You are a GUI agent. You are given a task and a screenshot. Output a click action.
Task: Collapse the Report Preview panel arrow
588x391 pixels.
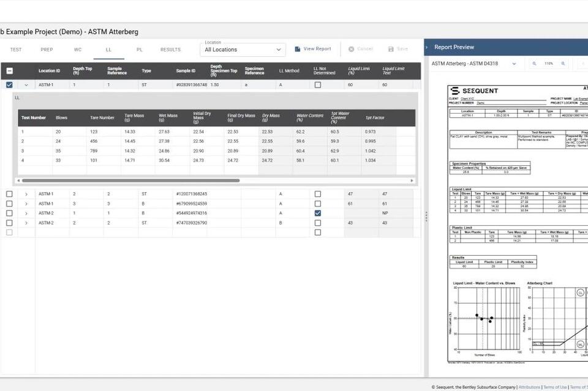pyautogui.click(x=427, y=47)
